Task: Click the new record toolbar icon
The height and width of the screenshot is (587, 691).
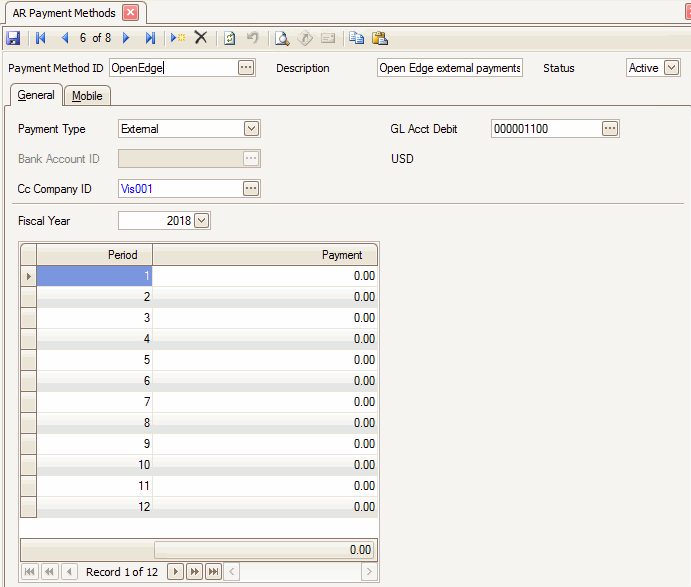Action: [177, 38]
